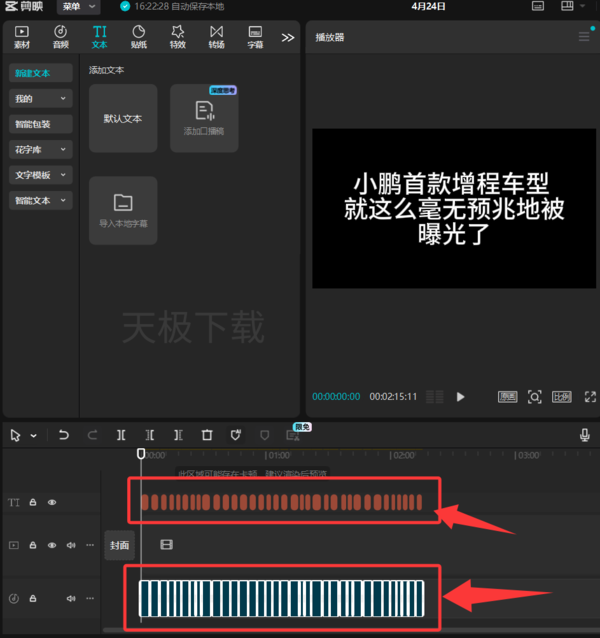The width and height of the screenshot is (600, 638).
Task: Click the timeline playhead handle
Action: click(x=141, y=454)
